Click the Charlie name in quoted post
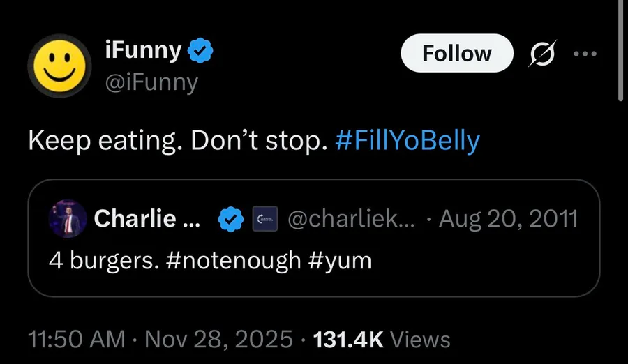This screenshot has width=628, height=364. click(x=147, y=219)
